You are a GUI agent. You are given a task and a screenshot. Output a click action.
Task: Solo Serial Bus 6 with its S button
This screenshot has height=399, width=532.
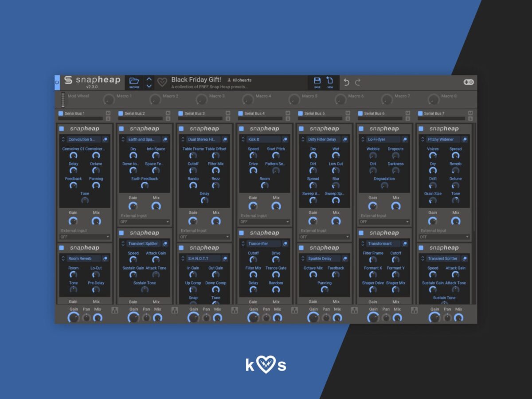[x=407, y=118]
